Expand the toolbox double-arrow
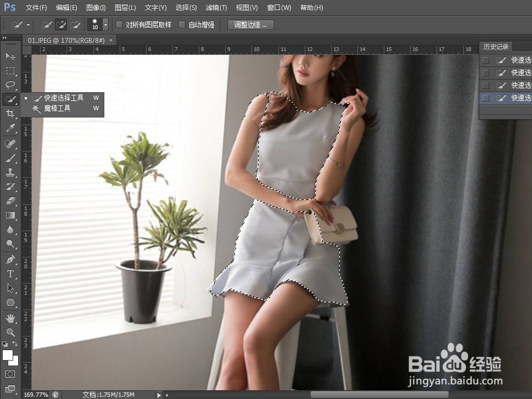Viewport: 532px width, 399px height. coord(4,38)
